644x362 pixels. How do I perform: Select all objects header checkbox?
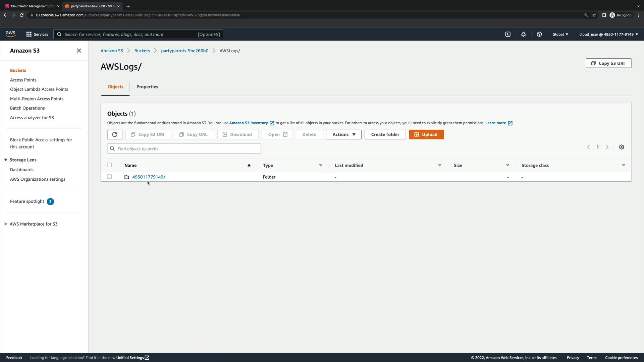109,165
